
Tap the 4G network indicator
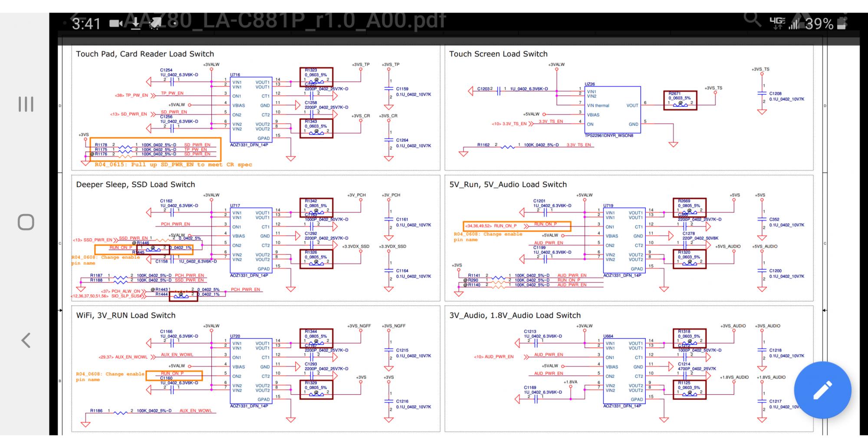777,23
